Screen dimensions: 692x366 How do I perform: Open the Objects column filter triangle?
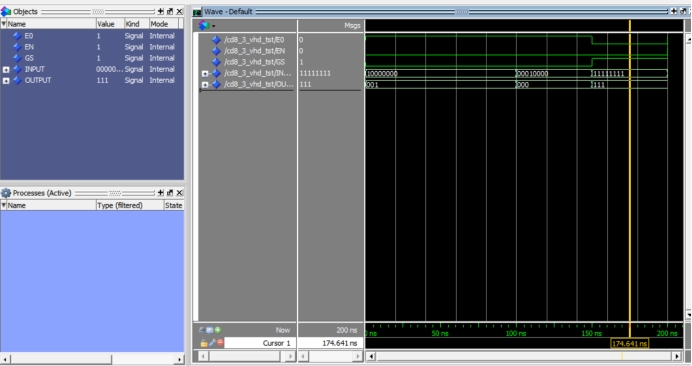tap(4, 24)
